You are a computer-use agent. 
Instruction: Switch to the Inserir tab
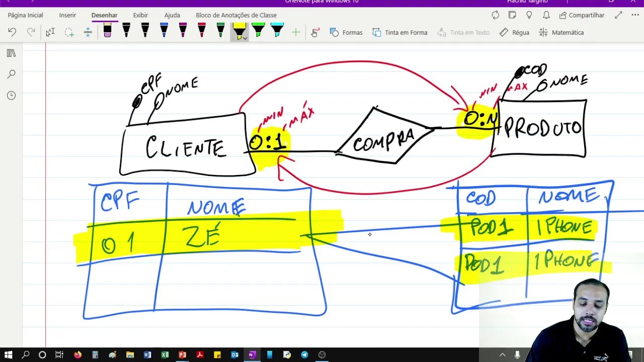pyautogui.click(x=67, y=15)
